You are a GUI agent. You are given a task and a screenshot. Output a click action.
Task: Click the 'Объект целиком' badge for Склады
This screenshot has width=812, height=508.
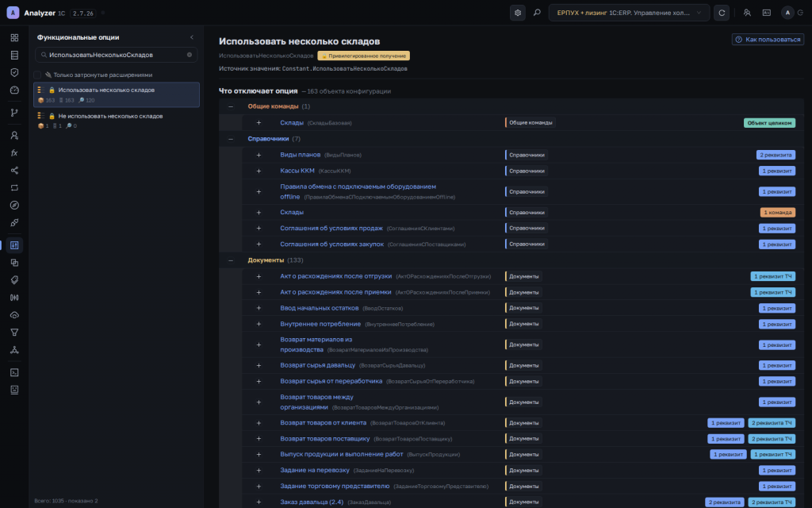click(769, 123)
